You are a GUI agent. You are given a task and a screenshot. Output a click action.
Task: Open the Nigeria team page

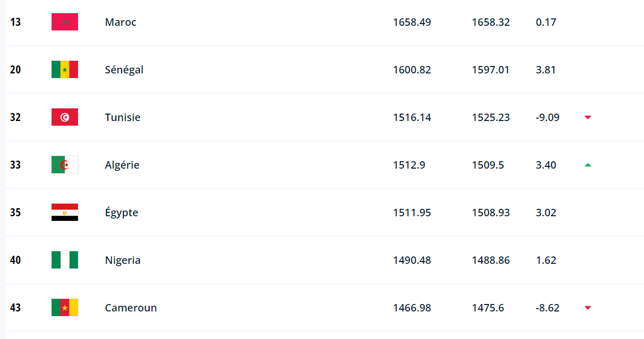[x=123, y=260]
